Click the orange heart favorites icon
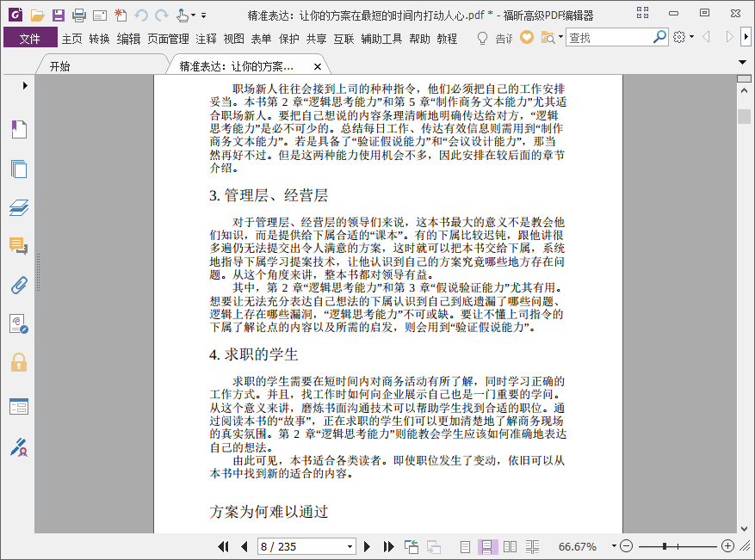 tap(527, 37)
